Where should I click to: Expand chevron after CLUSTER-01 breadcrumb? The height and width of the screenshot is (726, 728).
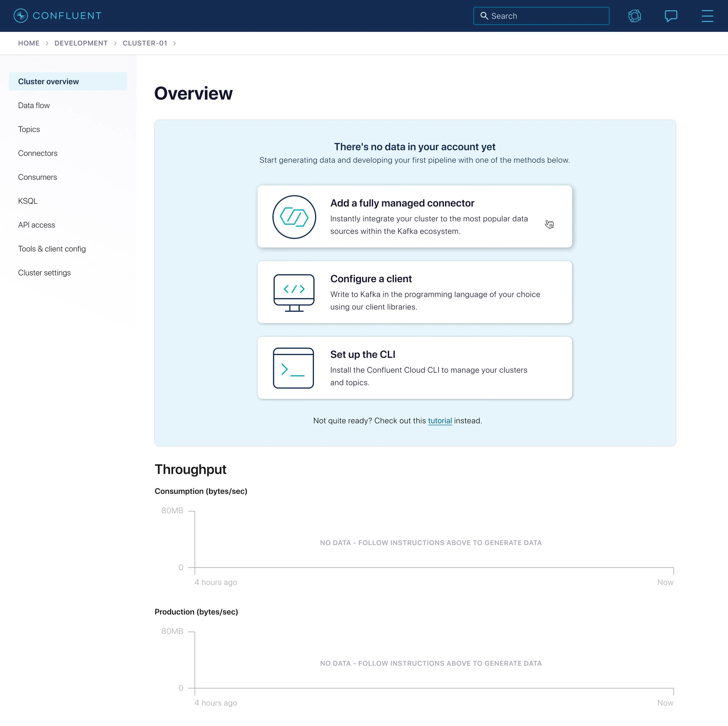click(174, 43)
